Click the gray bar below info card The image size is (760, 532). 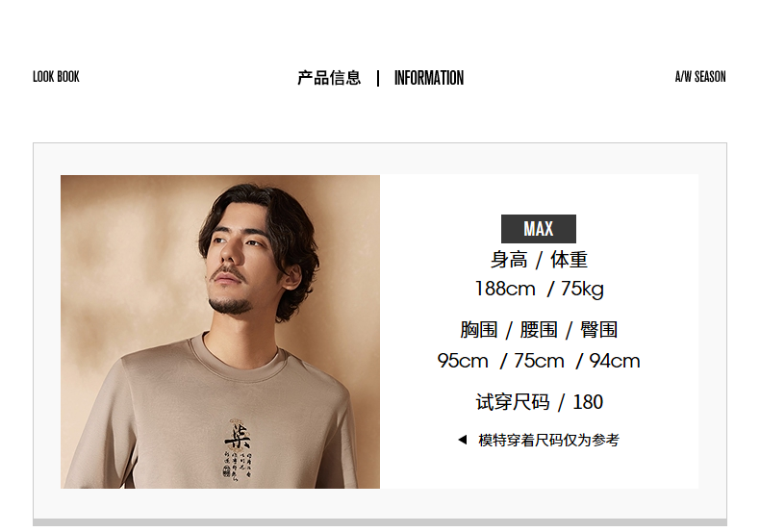pyautogui.click(x=379, y=522)
